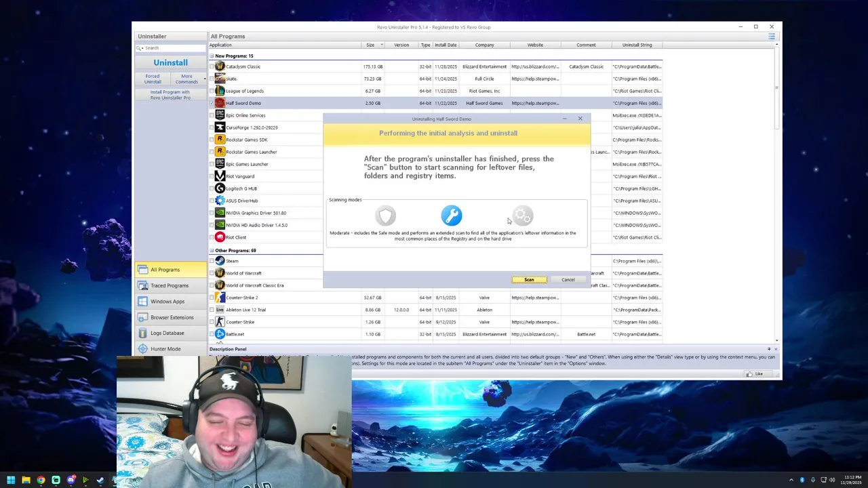
Task: Click the Half Sword Demo icon
Action: point(220,103)
